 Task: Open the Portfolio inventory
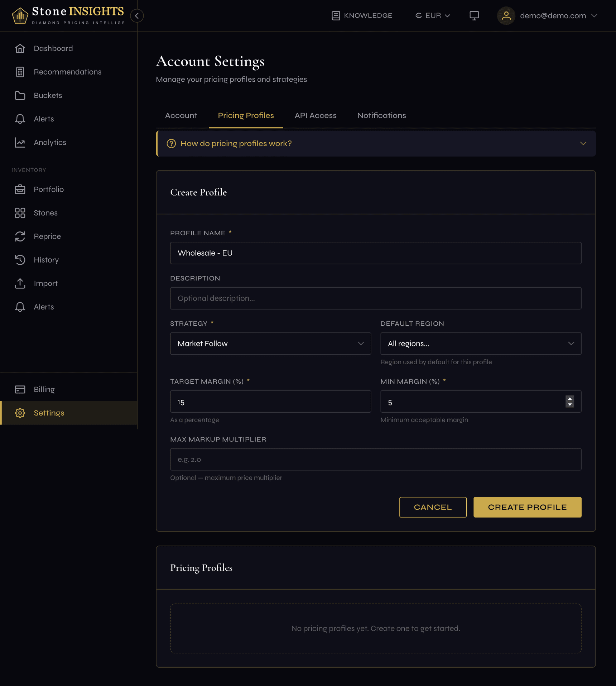pyautogui.click(x=49, y=189)
